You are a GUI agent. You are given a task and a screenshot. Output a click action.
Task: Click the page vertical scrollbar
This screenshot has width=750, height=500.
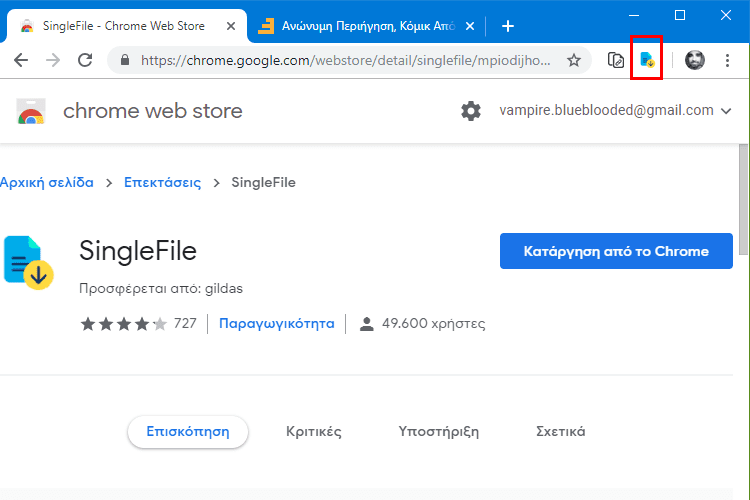click(744, 200)
